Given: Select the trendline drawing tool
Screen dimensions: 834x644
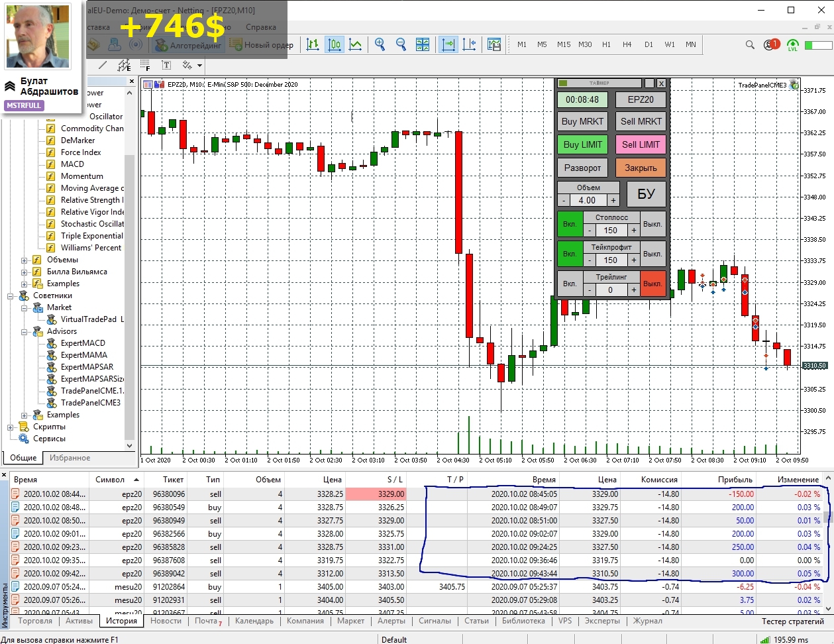Looking at the screenshot, I should (102, 65).
